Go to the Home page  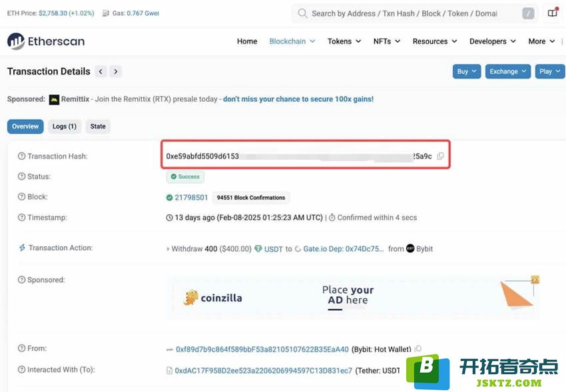[x=247, y=41]
